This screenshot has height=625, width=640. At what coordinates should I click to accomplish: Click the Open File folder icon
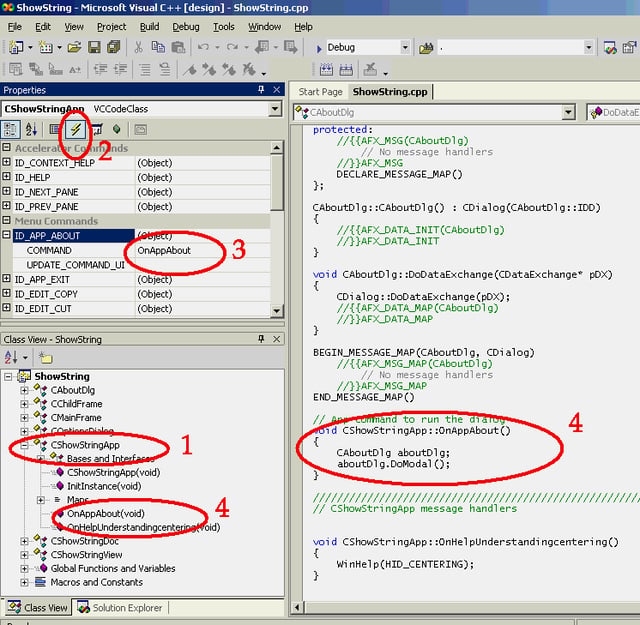[74, 47]
